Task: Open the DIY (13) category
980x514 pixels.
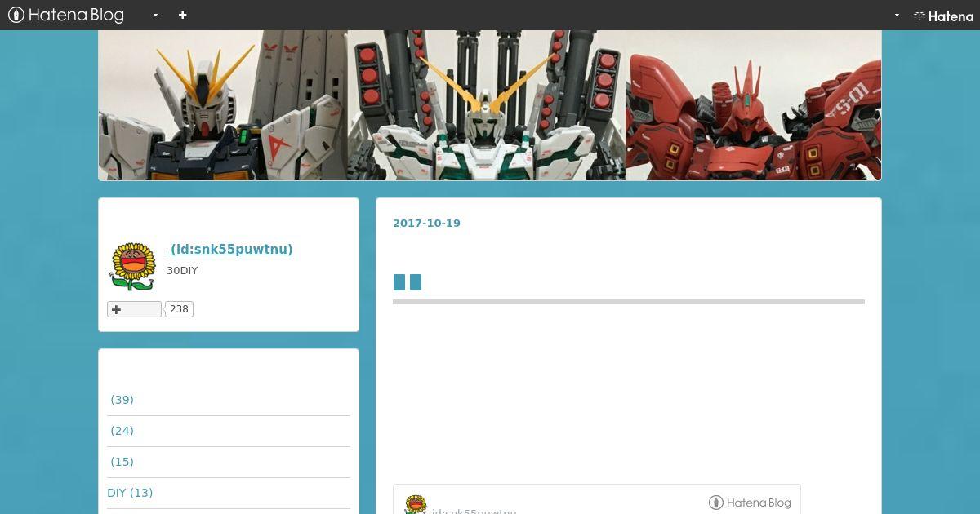Action: pyautogui.click(x=130, y=493)
